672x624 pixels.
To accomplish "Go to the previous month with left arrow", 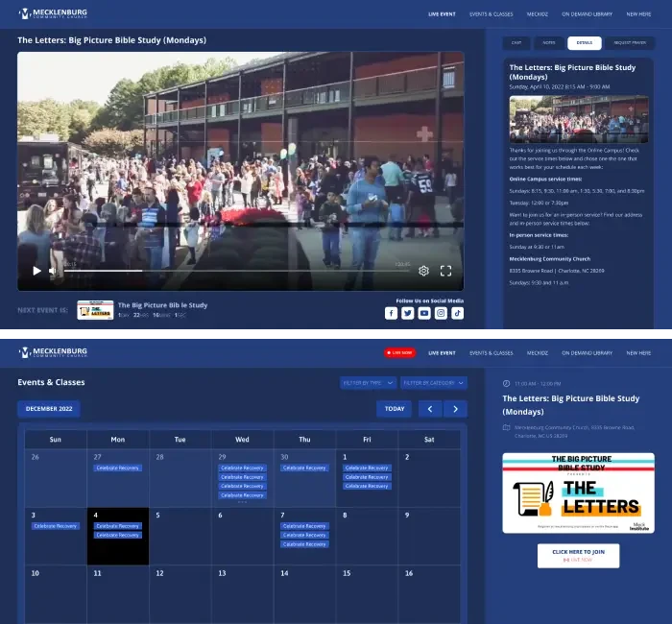I will 430,409.
